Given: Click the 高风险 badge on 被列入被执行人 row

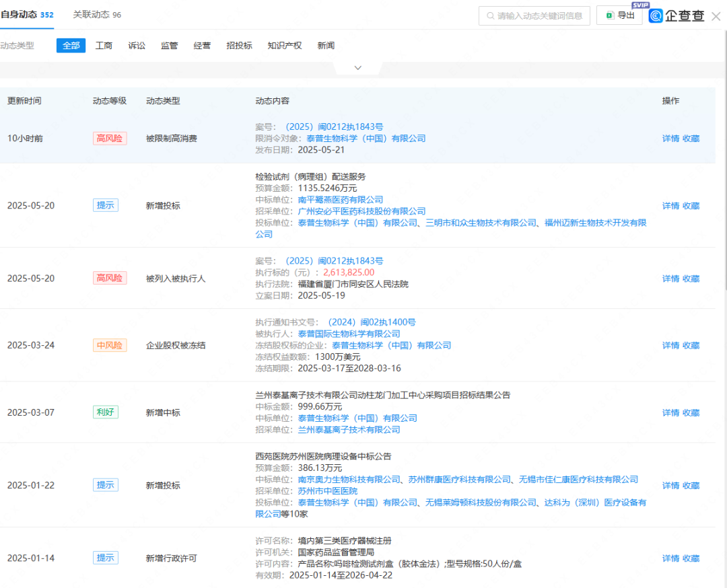Looking at the screenshot, I should point(110,278).
